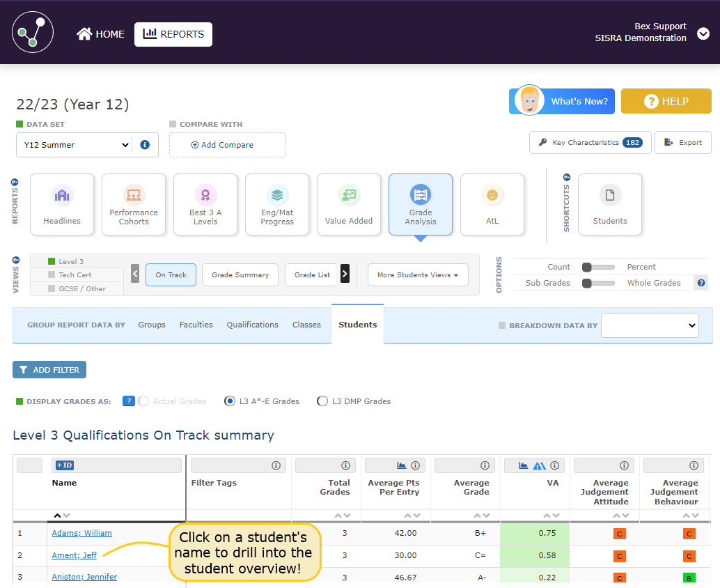
Task: Open the Value Added report
Action: coord(349,205)
